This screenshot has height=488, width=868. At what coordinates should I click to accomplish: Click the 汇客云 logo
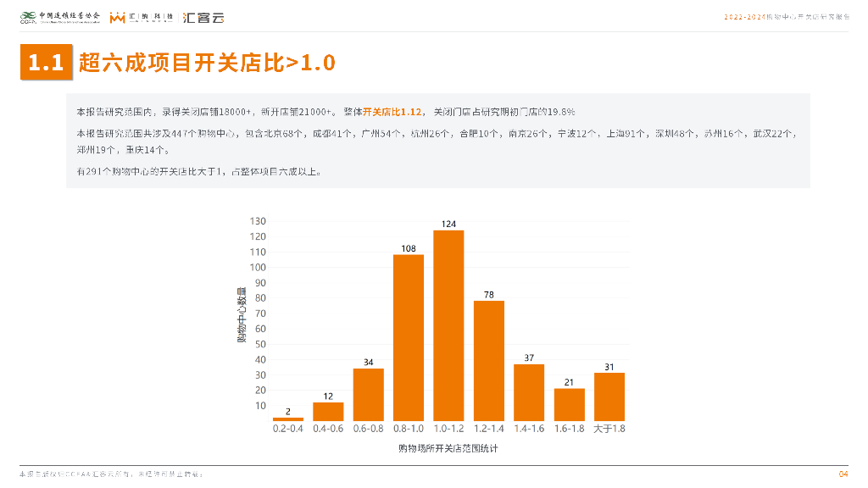[203, 18]
